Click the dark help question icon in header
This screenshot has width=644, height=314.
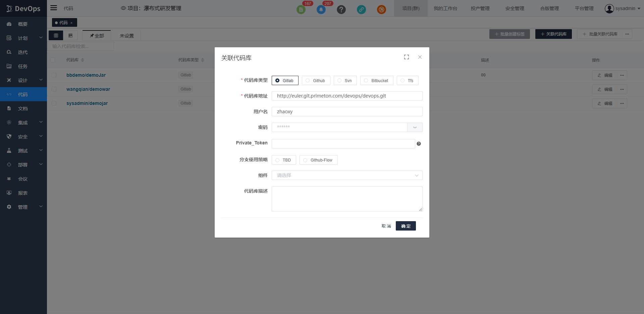[341, 9]
